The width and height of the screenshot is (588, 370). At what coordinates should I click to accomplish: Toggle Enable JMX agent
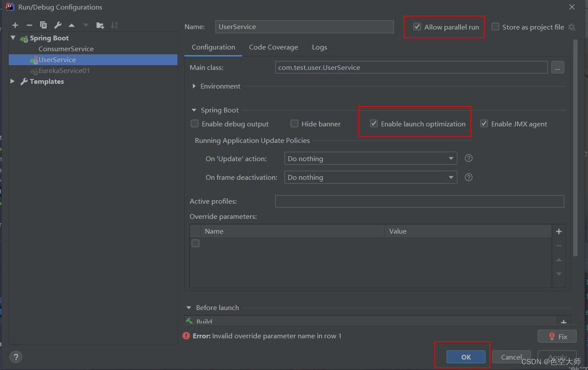pos(484,124)
